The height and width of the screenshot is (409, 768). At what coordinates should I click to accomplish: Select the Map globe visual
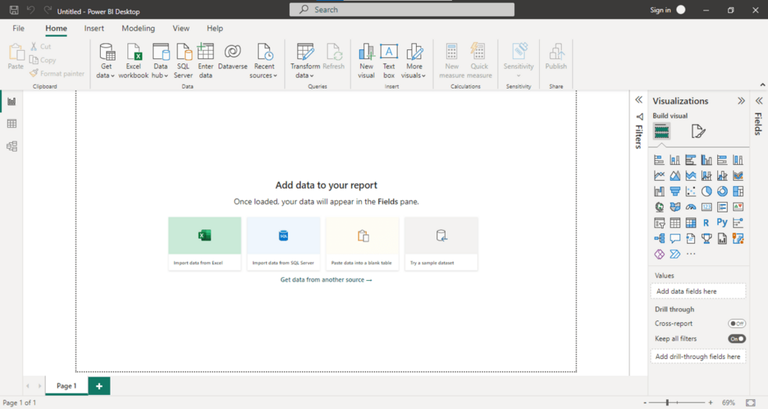pyautogui.click(x=659, y=207)
